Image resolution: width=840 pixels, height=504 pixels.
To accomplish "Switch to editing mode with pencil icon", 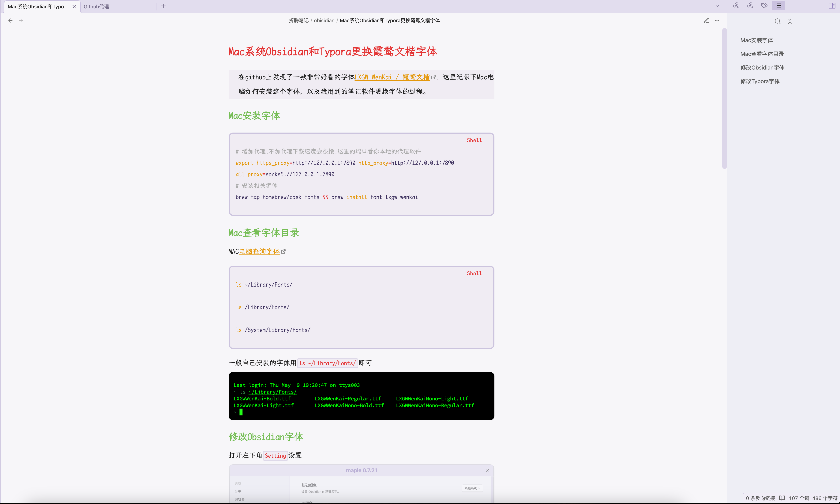I will tap(706, 21).
